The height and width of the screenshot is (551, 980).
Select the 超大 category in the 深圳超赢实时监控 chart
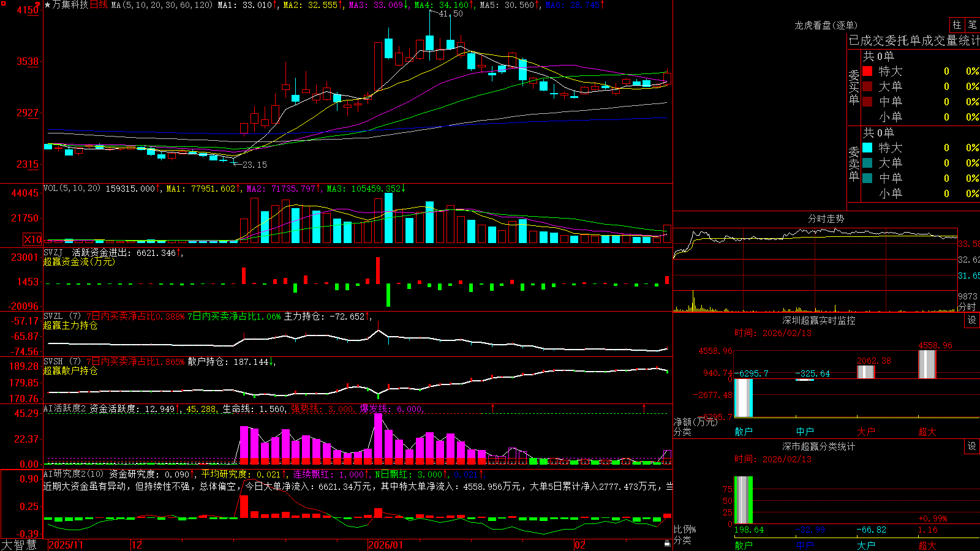[927, 432]
